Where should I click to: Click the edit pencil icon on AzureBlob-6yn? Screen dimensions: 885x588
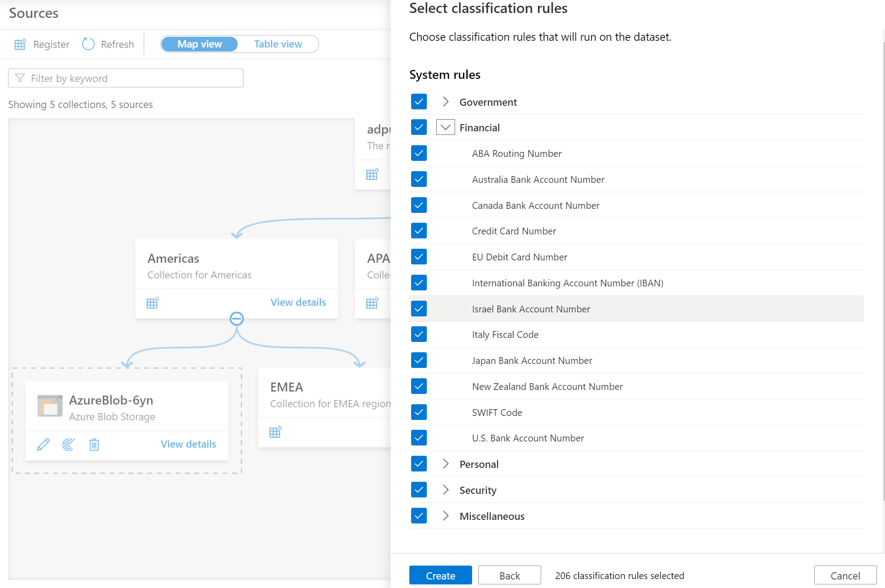[x=43, y=445]
